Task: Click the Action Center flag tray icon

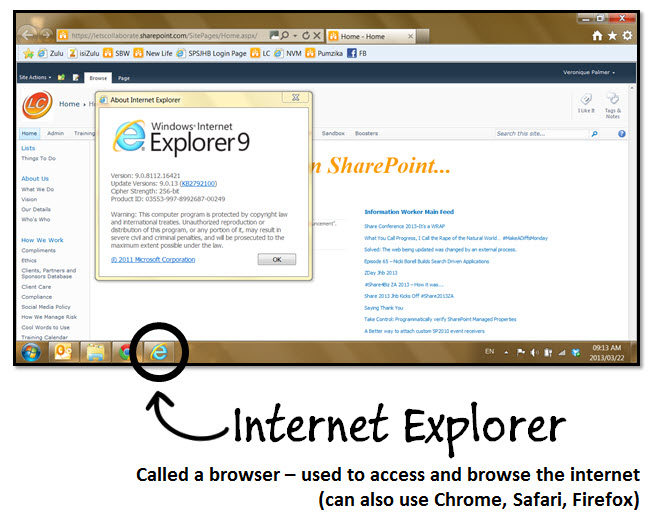Action: (x=521, y=353)
